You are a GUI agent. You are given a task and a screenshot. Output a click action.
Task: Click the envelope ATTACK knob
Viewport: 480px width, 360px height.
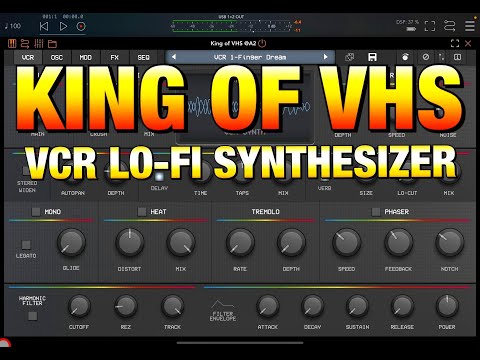click(x=268, y=306)
